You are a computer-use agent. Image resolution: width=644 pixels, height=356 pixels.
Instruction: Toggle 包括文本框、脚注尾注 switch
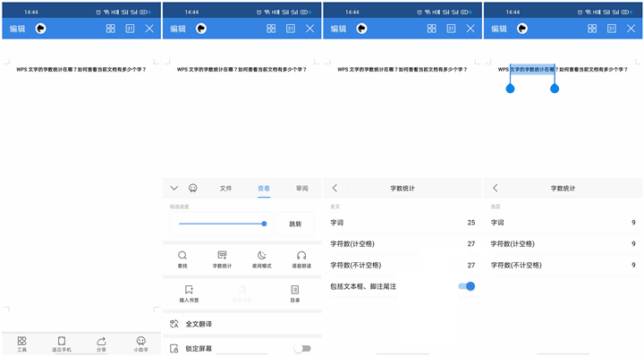pyautogui.click(x=467, y=286)
